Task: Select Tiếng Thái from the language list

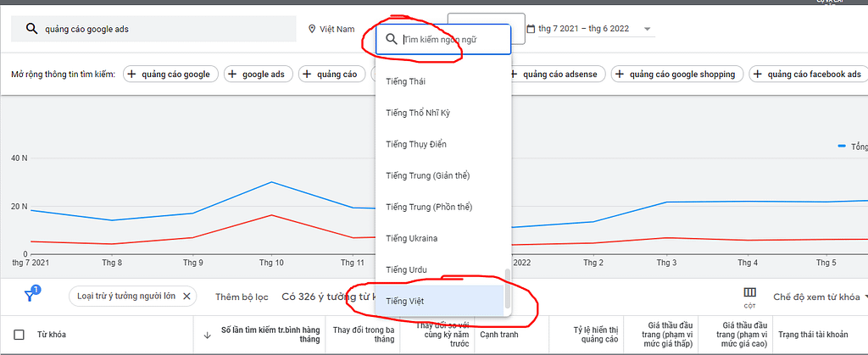Action: click(440, 81)
